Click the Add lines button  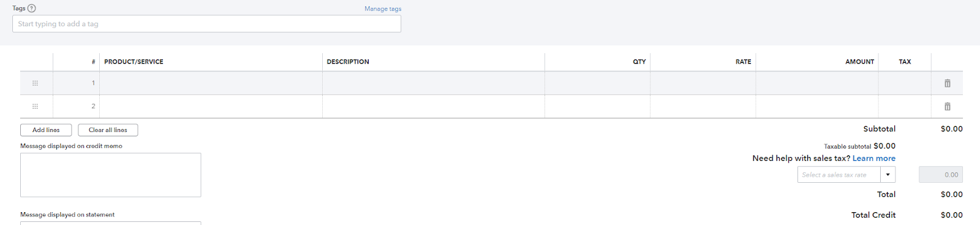(x=46, y=130)
